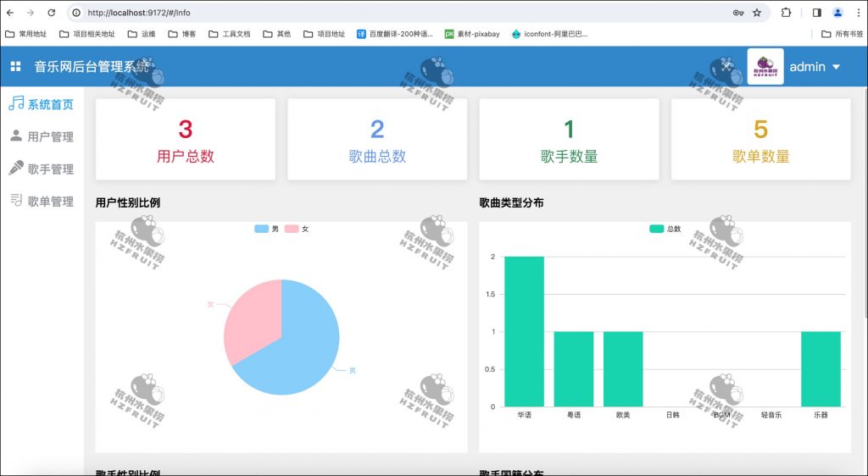868x476 pixels.
Task: Open the 其他 bookmark folder
Action: (x=277, y=34)
